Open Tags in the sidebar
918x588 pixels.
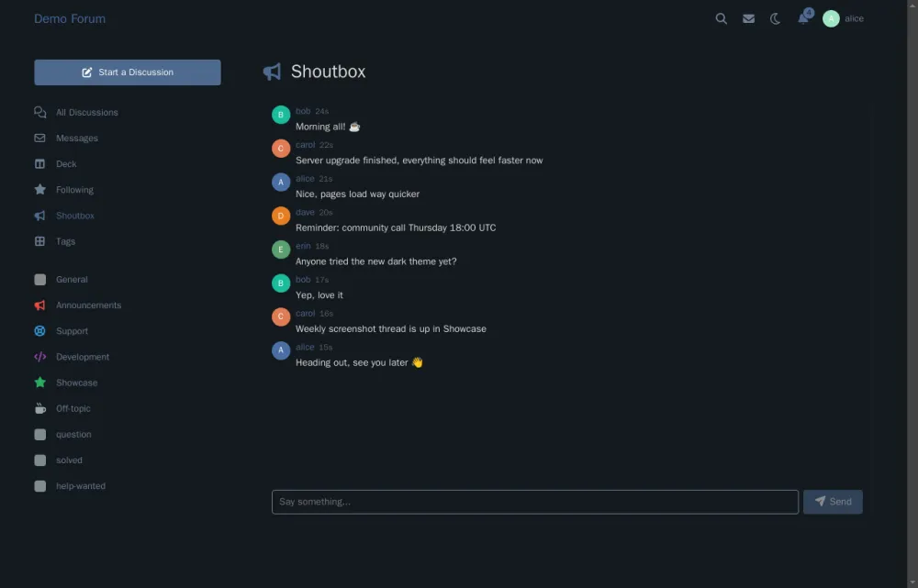coord(65,241)
